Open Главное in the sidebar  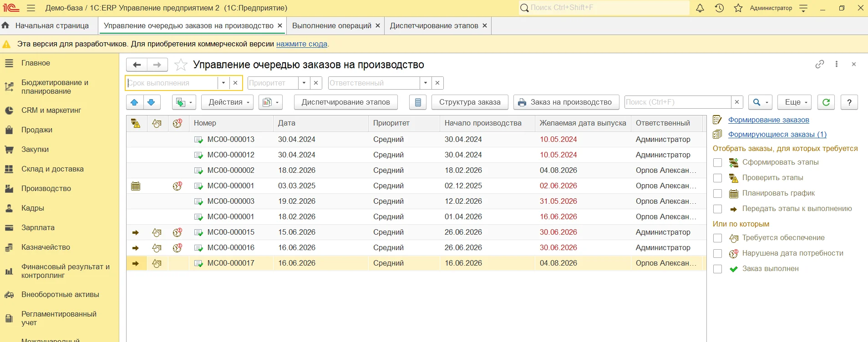[x=36, y=63]
